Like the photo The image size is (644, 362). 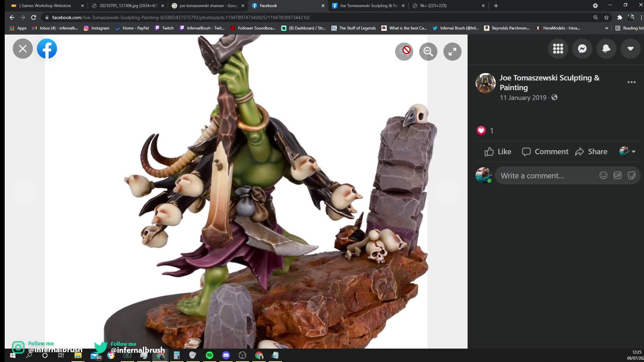pyautogui.click(x=498, y=152)
